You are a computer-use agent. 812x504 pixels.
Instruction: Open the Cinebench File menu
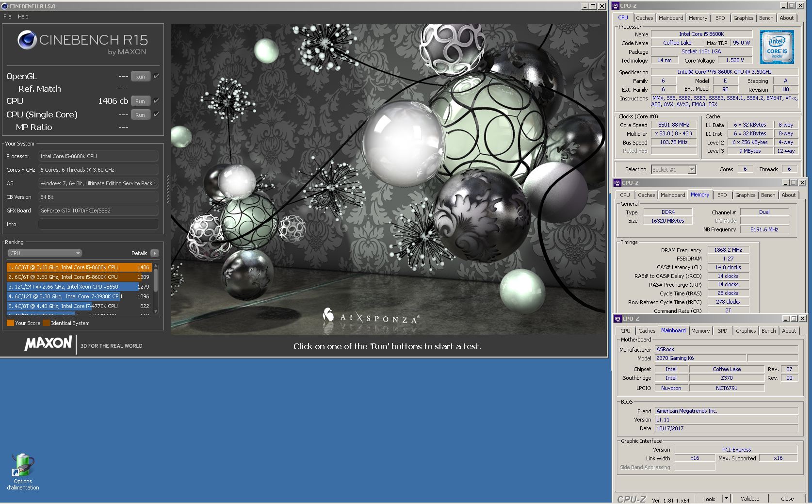(7, 16)
